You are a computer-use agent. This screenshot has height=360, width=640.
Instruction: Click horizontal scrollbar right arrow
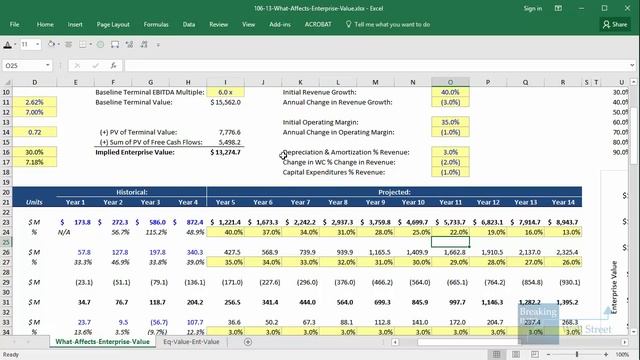click(x=624, y=342)
